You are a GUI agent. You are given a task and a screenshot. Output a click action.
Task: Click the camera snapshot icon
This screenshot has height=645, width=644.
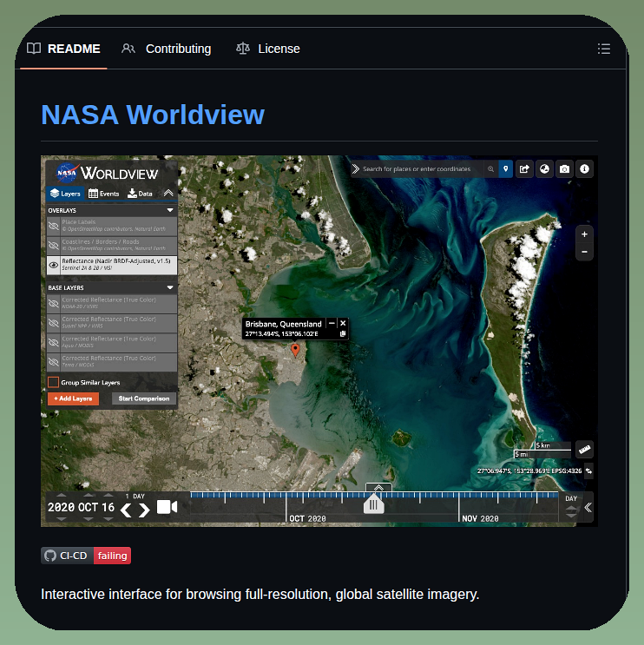click(565, 169)
